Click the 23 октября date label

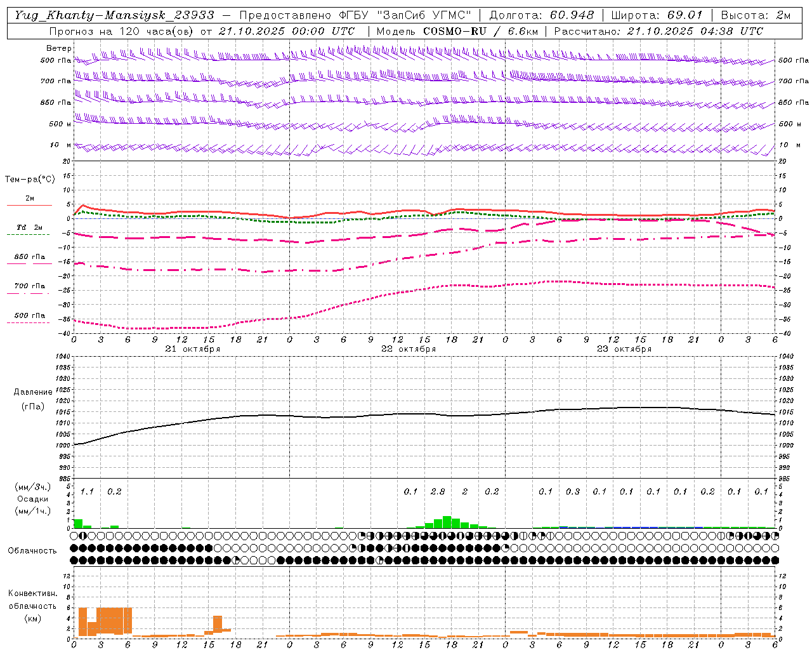click(x=624, y=349)
